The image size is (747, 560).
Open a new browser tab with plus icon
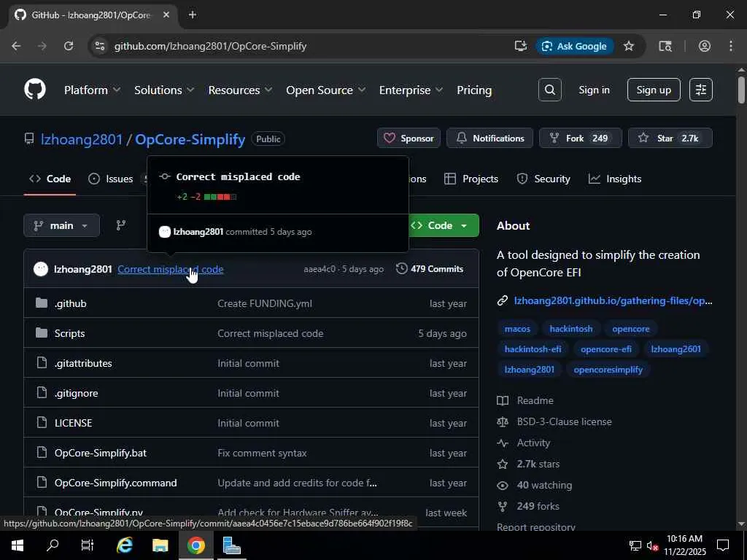pos(193,15)
